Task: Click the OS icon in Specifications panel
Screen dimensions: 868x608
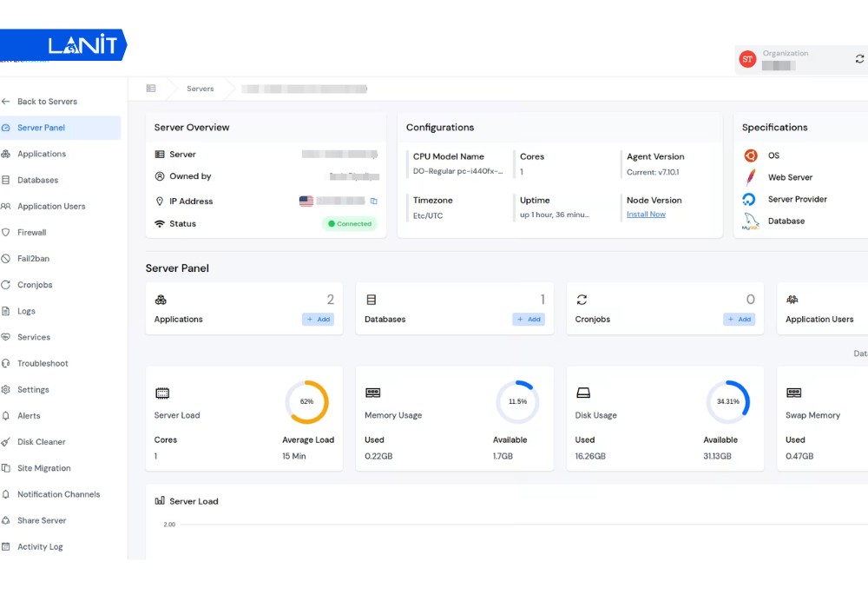Action: 749,155
